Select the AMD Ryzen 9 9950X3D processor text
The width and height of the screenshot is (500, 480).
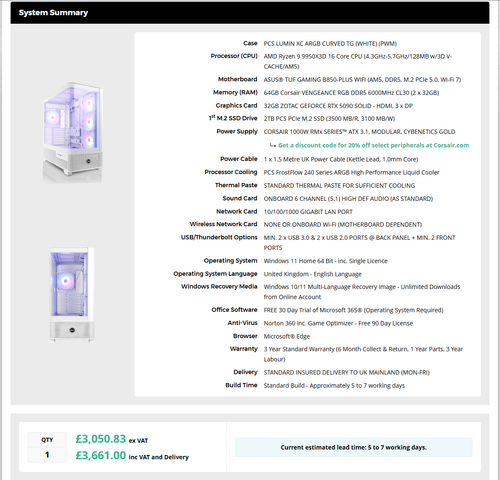(x=358, y=61)
